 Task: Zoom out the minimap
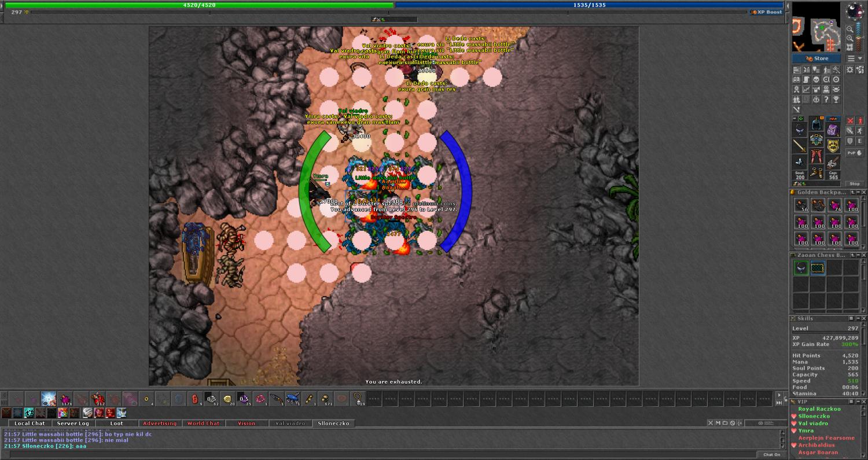click(850, 28)
